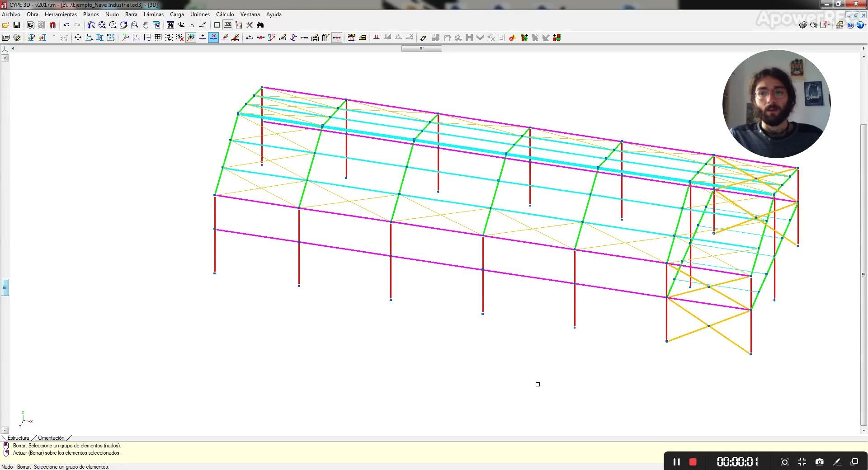868x470 pixels.
Task: Take a screenshot with the recorder camera icon
Action: pos(819,462)
